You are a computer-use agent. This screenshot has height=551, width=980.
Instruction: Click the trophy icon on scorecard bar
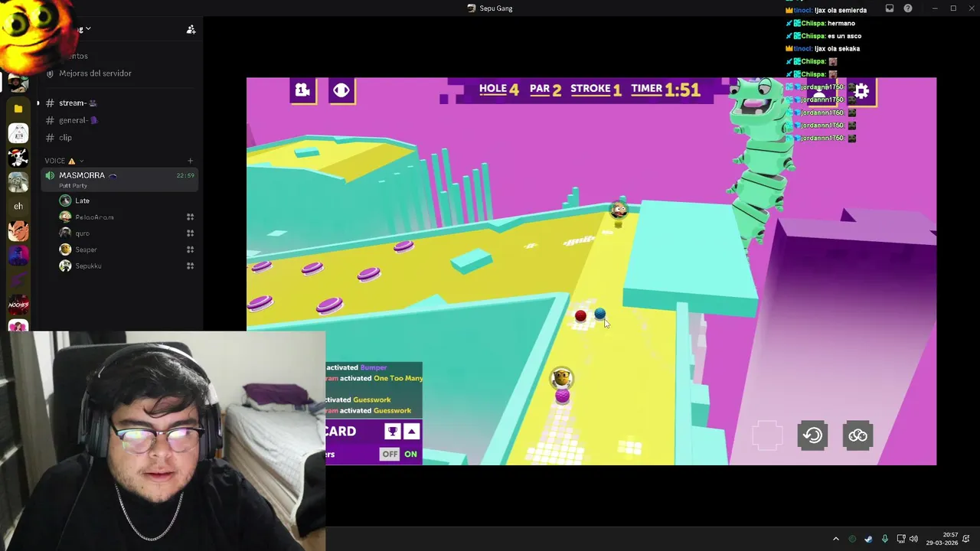coord(392,432)
